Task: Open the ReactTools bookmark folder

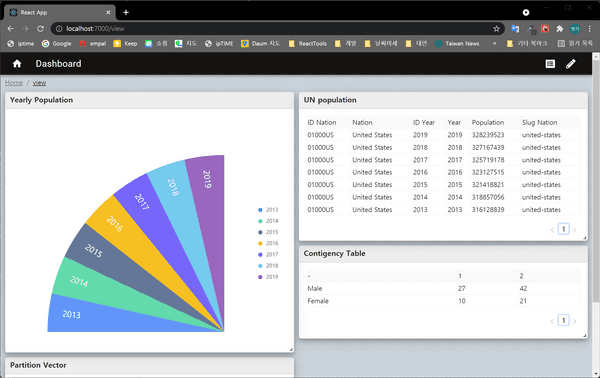Action: point(308,44)
